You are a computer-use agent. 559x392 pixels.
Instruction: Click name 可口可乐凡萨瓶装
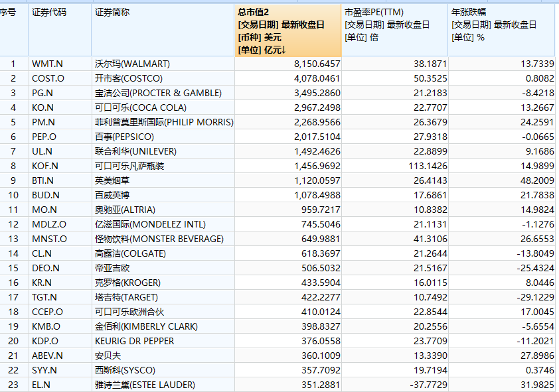pyautogui.click(x=129, y=166)
